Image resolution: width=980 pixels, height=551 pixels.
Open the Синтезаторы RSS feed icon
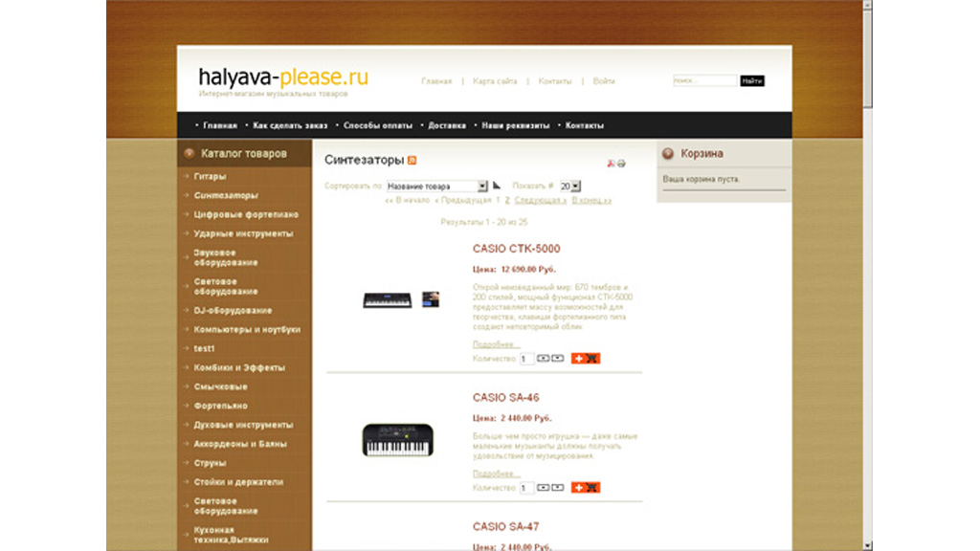pyautogui.click(x=412, y=161)
